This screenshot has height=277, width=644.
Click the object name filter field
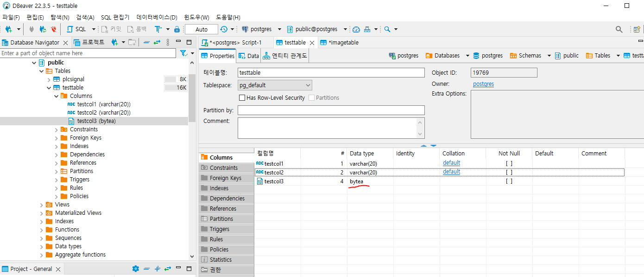89,53
